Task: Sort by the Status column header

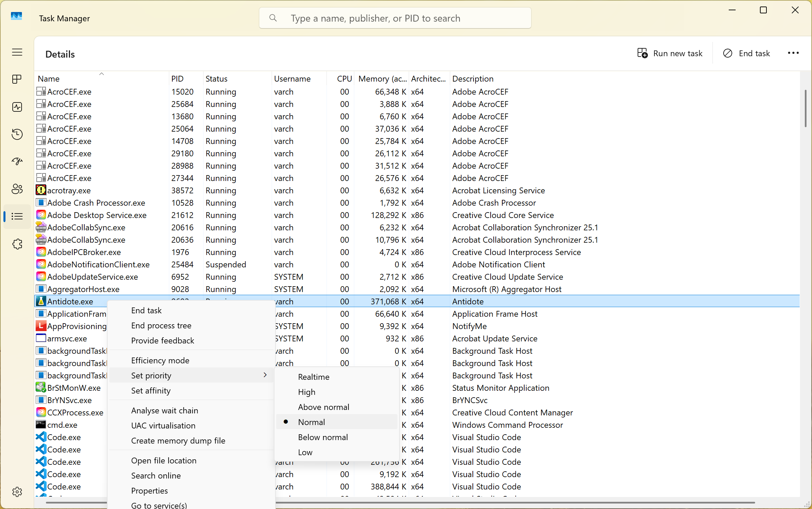Action: [237, 78]
